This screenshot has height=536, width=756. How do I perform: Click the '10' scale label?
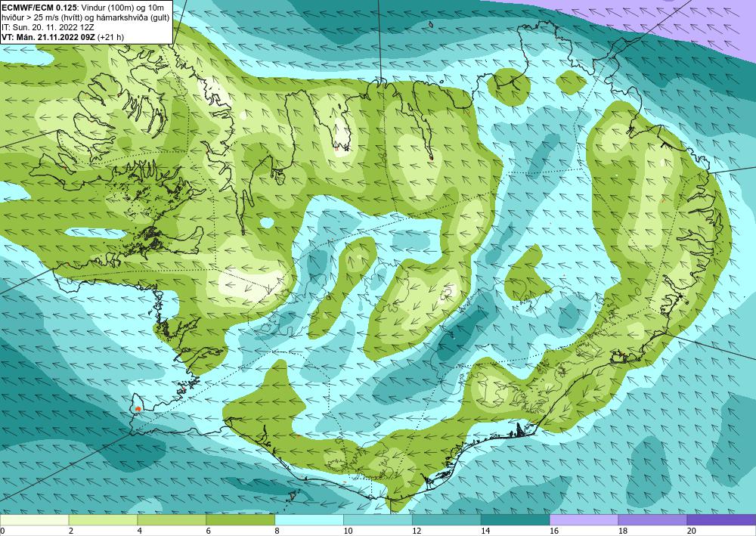pos(348,531)
